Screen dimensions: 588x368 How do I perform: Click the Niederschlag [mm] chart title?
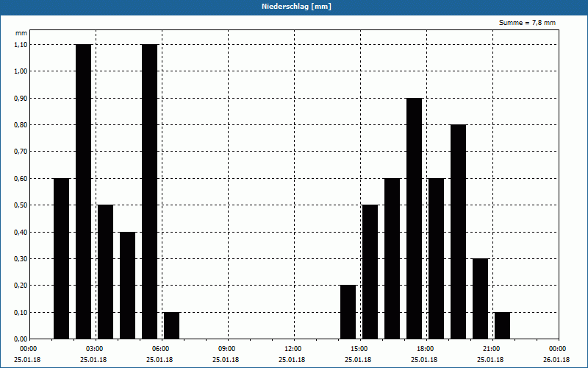tap(296, 7)
